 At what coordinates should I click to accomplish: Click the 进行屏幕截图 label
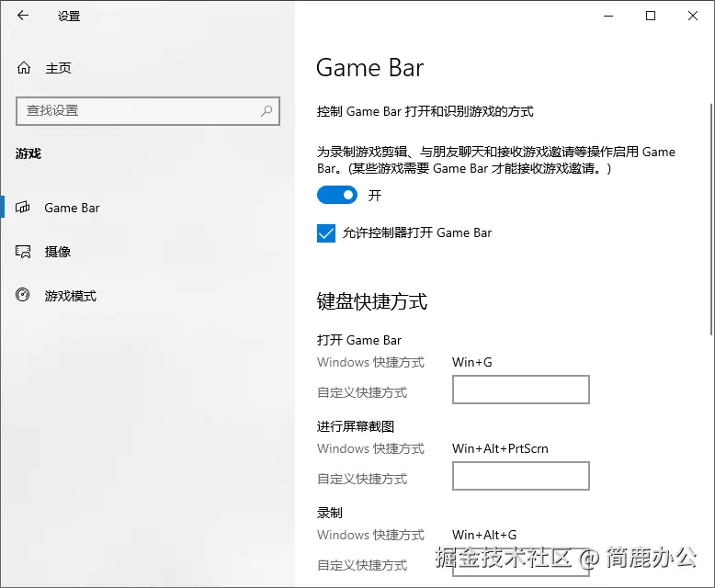coord(356,426)
